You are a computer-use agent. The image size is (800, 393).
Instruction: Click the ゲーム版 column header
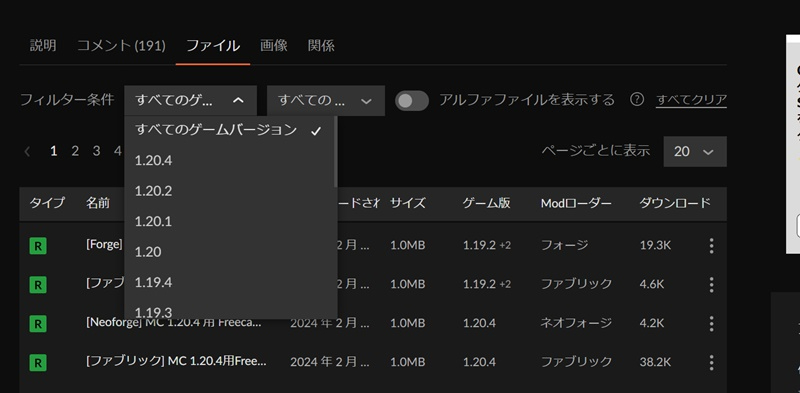click(487, 203)
